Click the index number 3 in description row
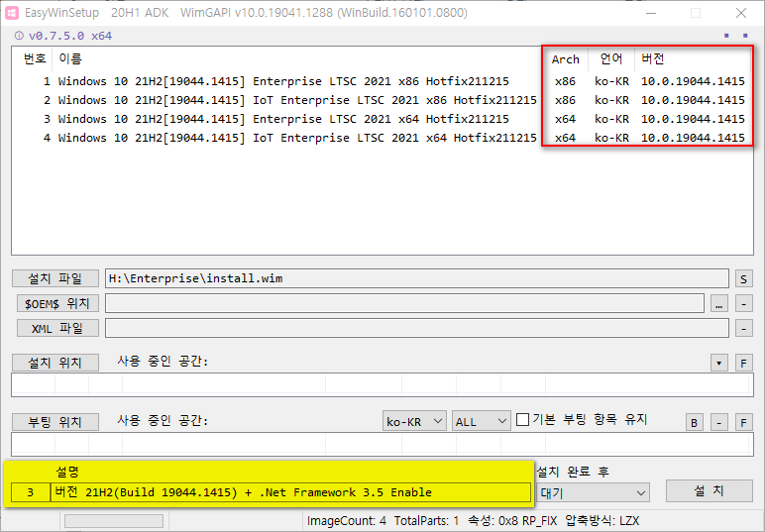The width and height of the screenshot is (765, 532). 31,492
